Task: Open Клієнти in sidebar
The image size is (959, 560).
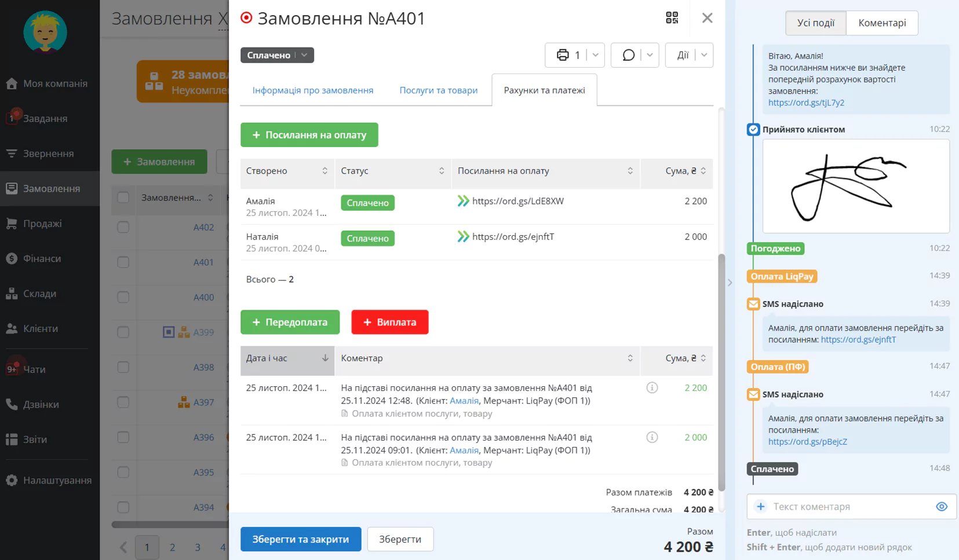Action: click(x=50, y=329)
